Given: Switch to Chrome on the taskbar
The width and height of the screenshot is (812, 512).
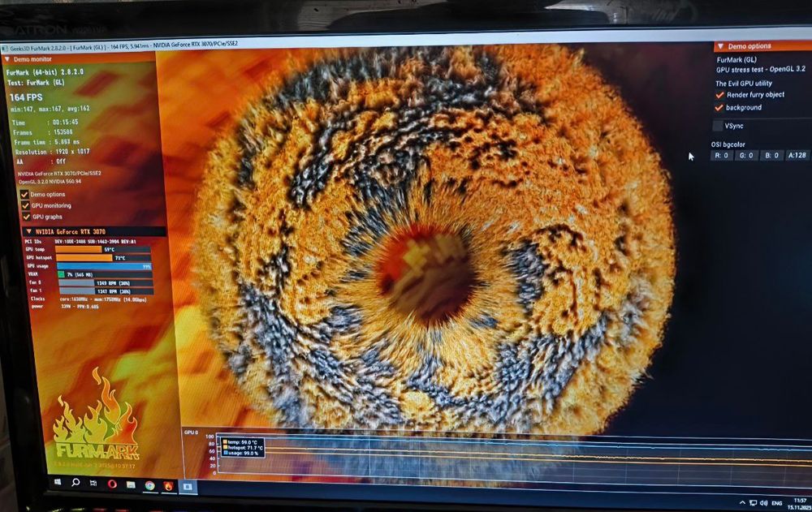Looking at the screenshot, I should (149, 485).
